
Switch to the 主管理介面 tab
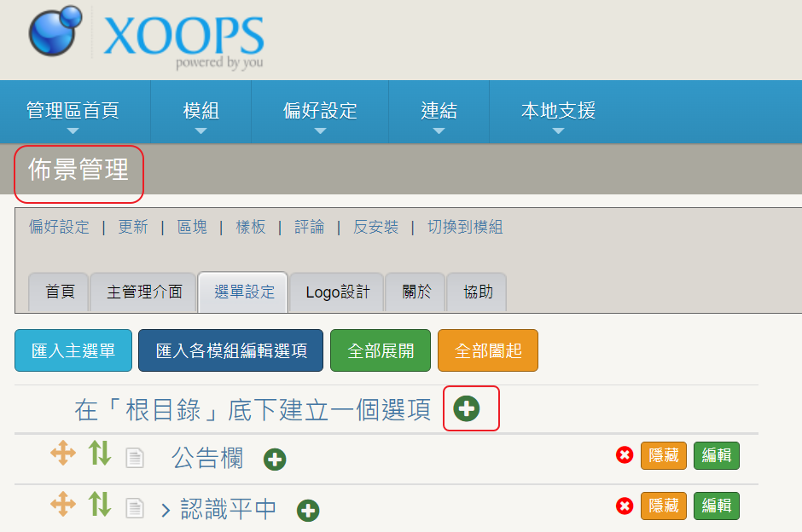tap(144, 292)
